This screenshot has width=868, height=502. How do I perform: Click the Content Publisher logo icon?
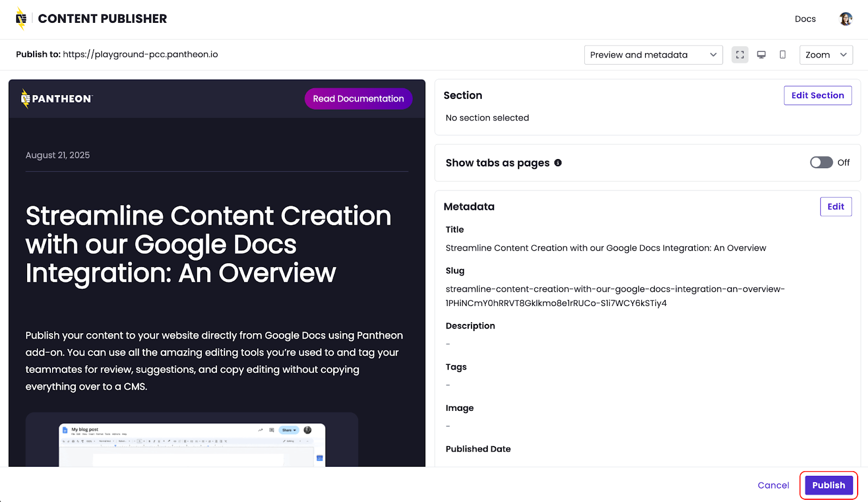(x=21, y=19)
